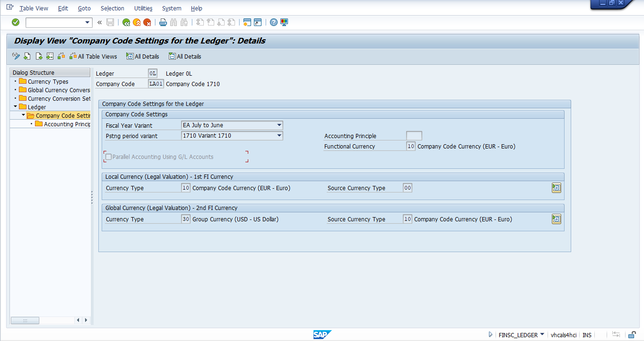
Task: Click Dialog Structure scroll left arrow
Action: pos(78,320)
